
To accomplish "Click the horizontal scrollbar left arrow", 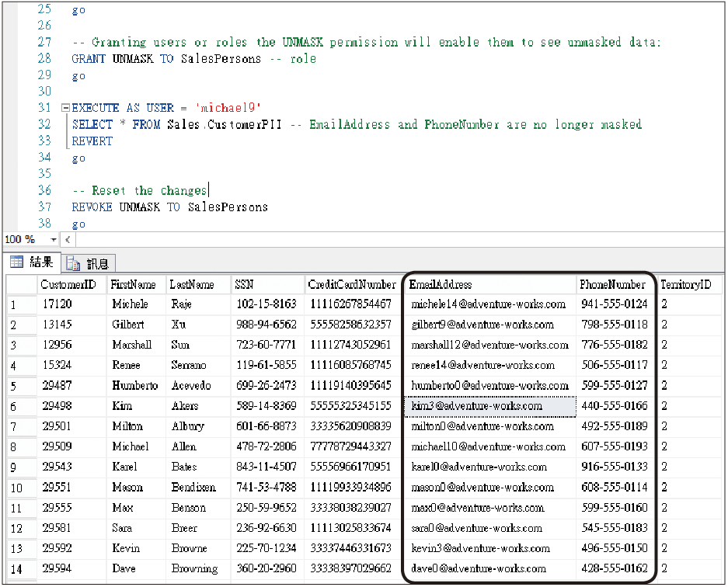I will click(x=69, y=240).
